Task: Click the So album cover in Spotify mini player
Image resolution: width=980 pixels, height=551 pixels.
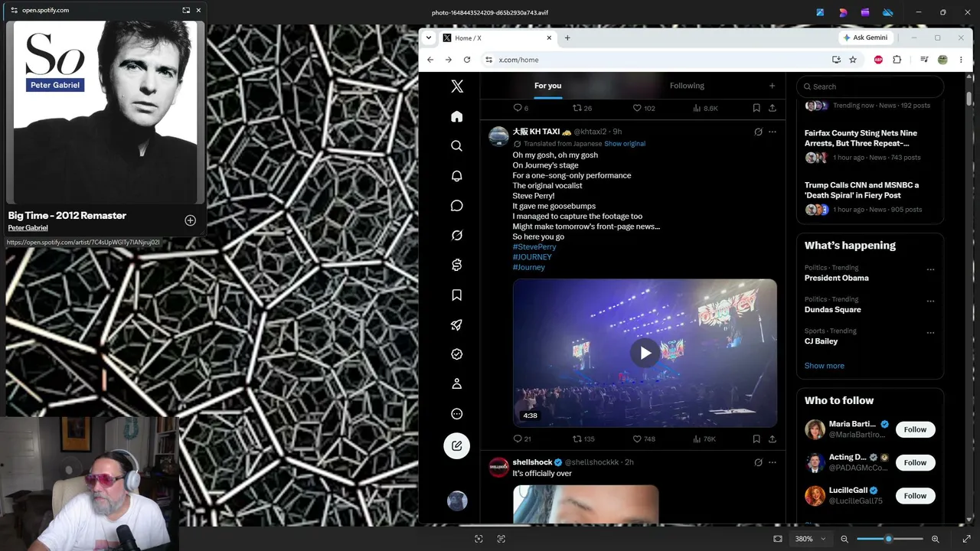Action: tap(105, 112)
